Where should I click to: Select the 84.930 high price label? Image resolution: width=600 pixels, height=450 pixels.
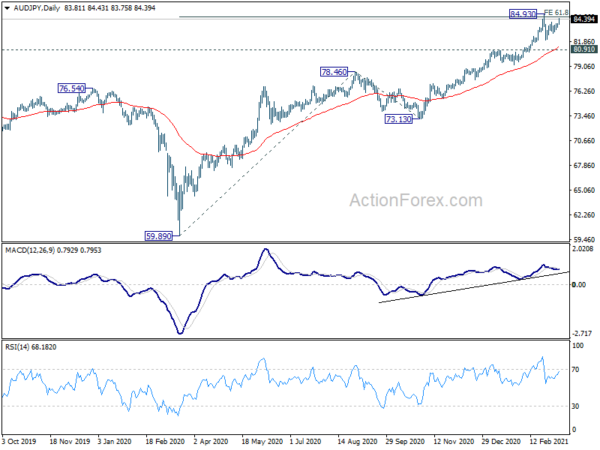point(523,14)
